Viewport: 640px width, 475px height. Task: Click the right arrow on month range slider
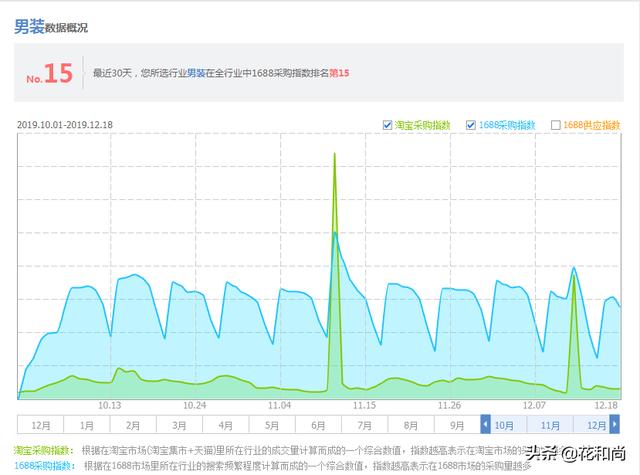point(614,424)
